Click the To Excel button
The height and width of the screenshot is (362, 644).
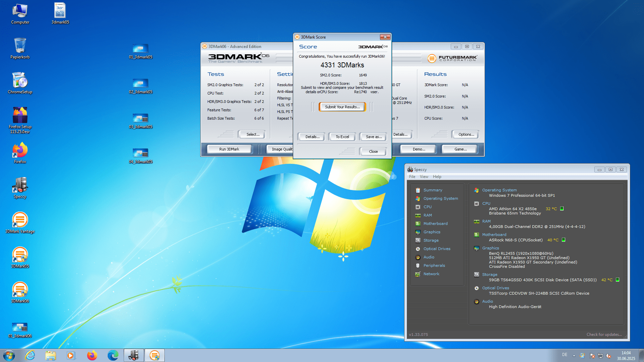tap(342, 137)
